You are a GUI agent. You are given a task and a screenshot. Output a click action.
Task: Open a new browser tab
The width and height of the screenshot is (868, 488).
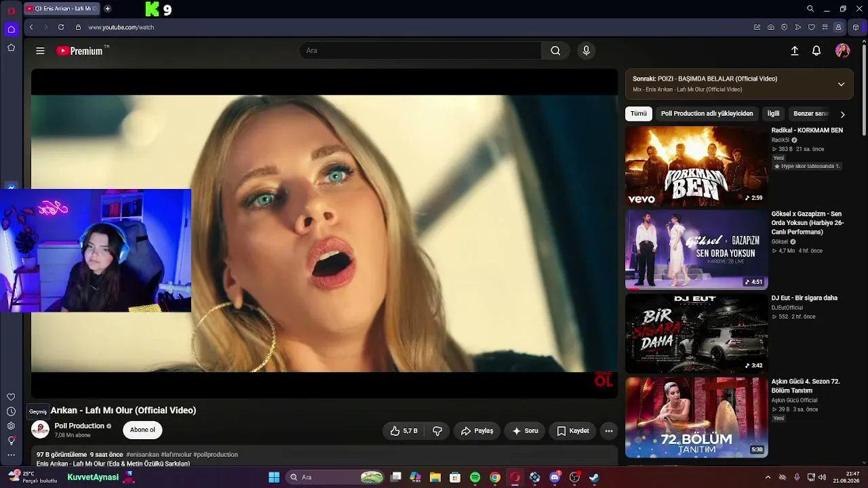pyautogui.click(x=107, y=9)
